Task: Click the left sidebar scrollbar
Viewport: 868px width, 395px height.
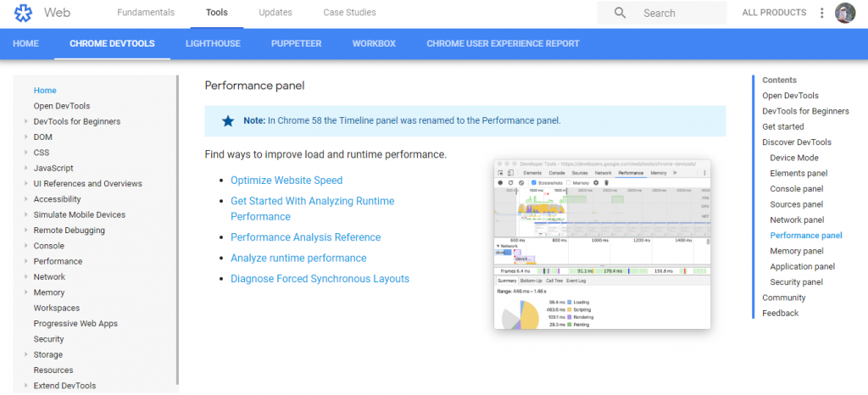Action: click(x=176, y=229)
